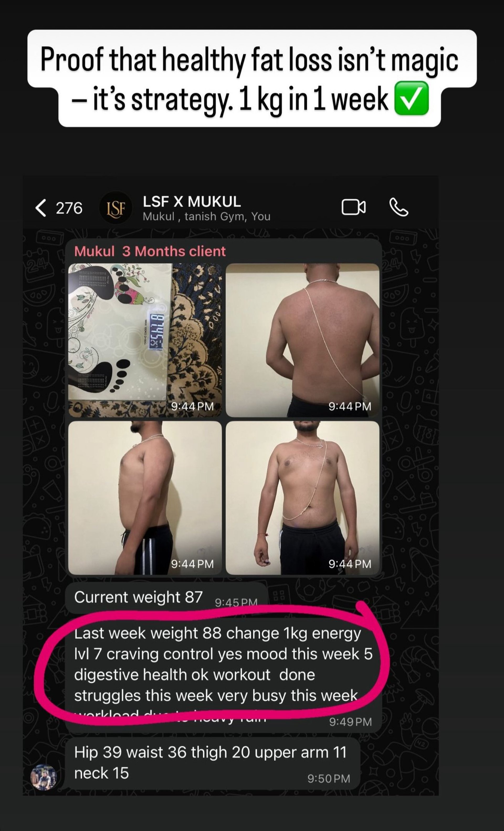Open the back pose photo
The image size is (504, 831).
(x=302, y=340)
